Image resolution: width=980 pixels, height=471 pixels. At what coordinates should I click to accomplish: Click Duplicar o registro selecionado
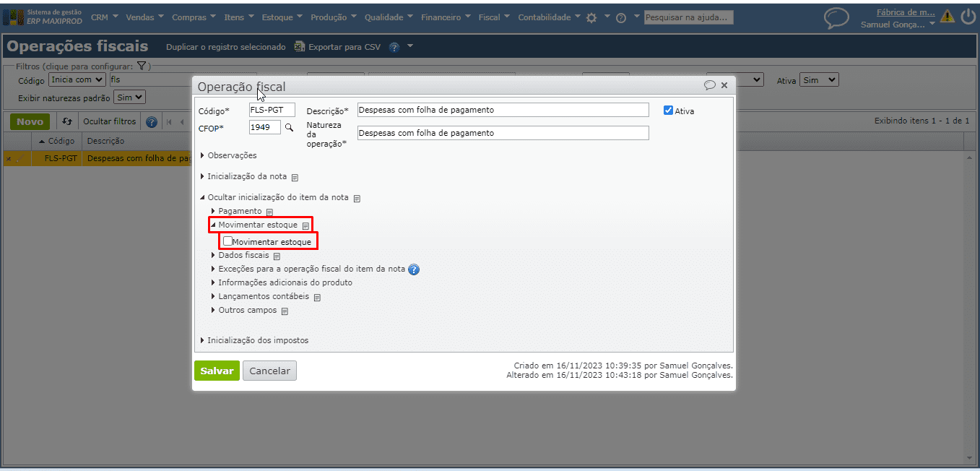[x=226, y=47]
